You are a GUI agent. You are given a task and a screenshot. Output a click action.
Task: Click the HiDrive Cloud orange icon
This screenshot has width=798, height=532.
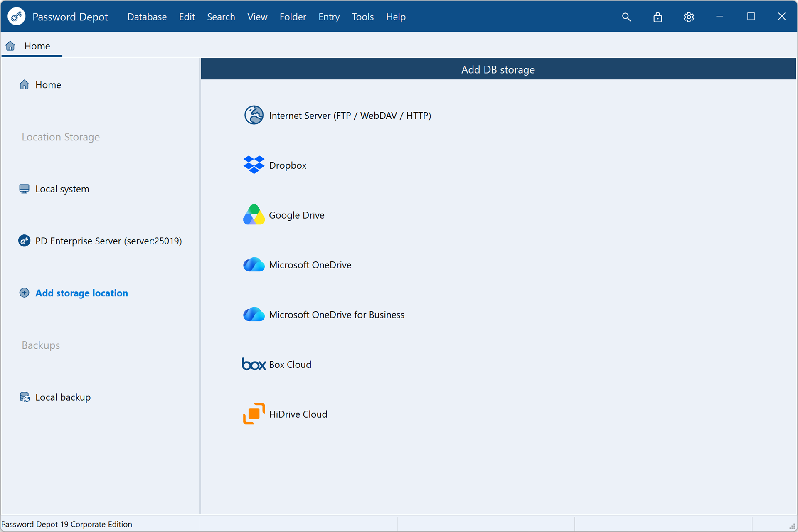[254, 414]
